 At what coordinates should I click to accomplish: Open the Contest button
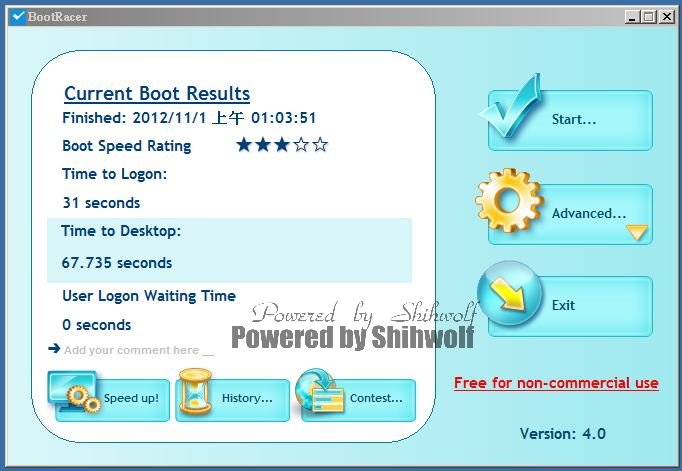pos(358,400)
